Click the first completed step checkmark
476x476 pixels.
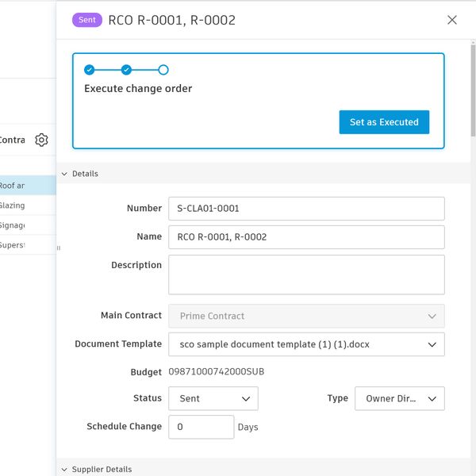tap(90, 70)
